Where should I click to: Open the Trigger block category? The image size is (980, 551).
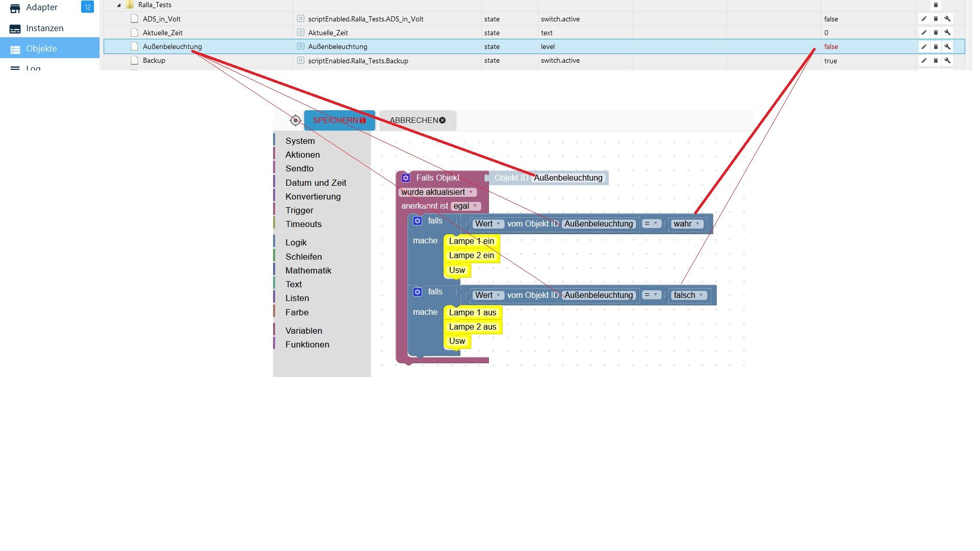point(299,210)
